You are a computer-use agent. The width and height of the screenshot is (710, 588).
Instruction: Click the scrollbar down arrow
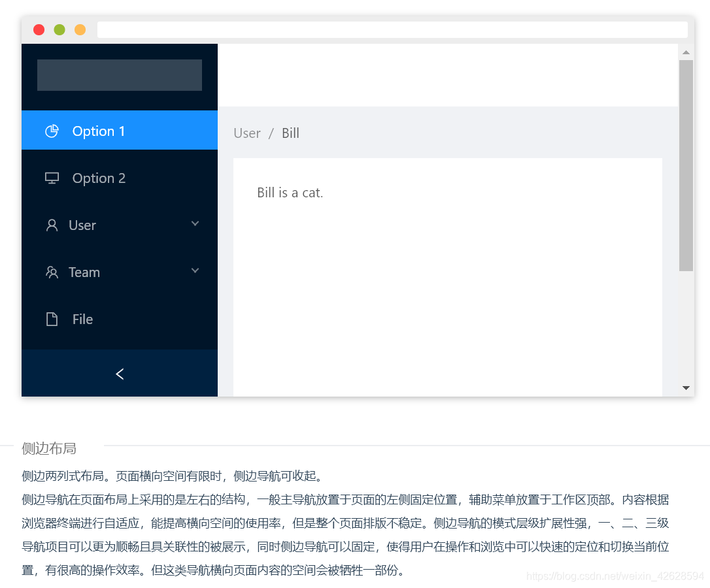(x=686, y=388)
